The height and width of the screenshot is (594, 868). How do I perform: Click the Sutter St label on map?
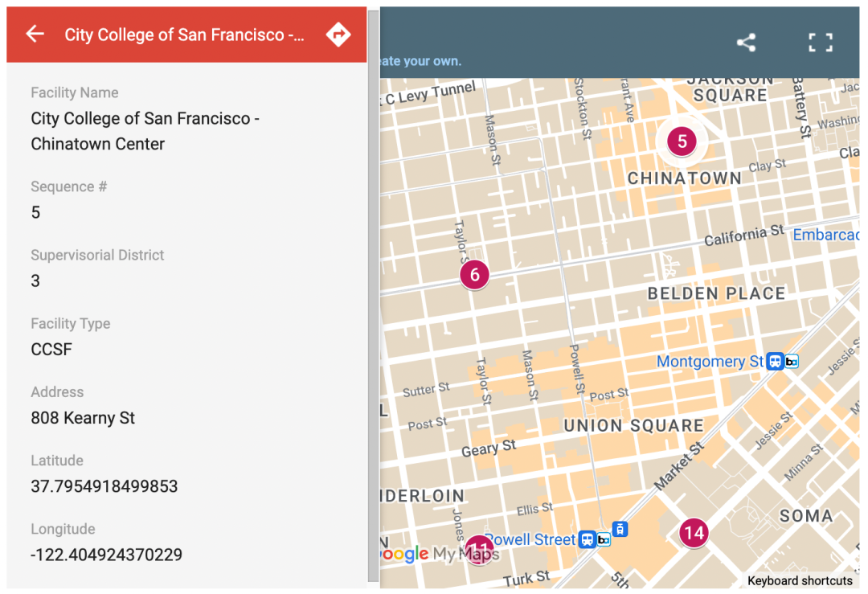click(426, 389)
